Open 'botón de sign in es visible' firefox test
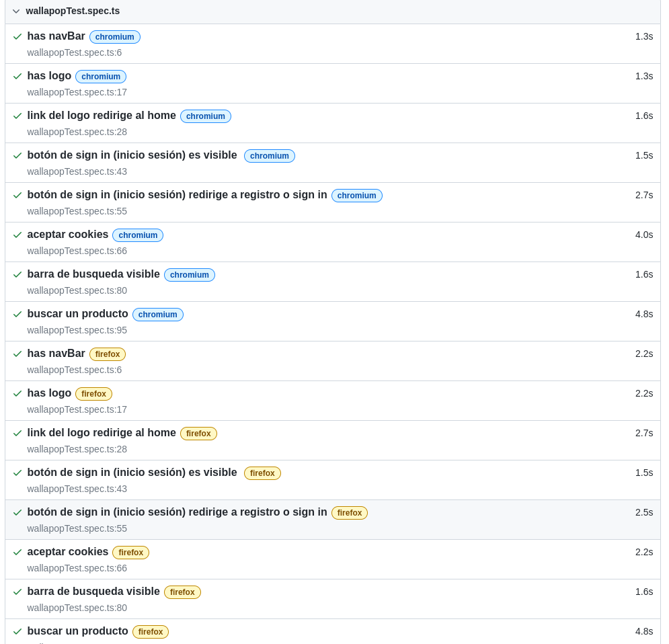The height and width of the screenshot is (644, 669). tap(132, 473)
